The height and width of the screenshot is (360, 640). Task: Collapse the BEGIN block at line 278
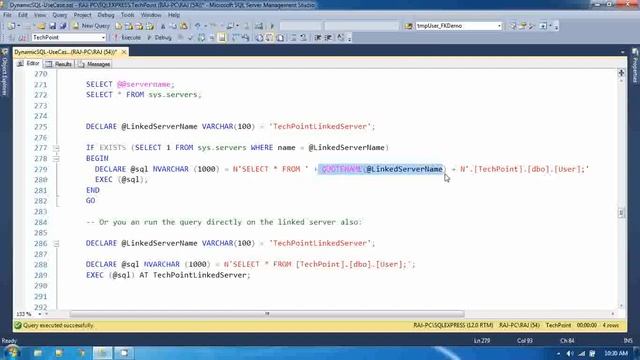56,158
